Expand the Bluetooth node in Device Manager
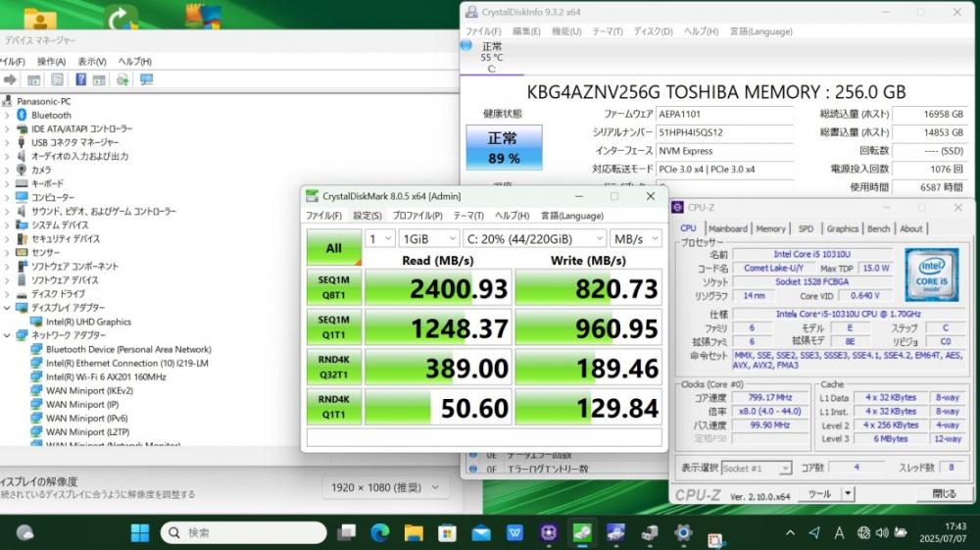 pyautogui.click(x=7, y=115)
